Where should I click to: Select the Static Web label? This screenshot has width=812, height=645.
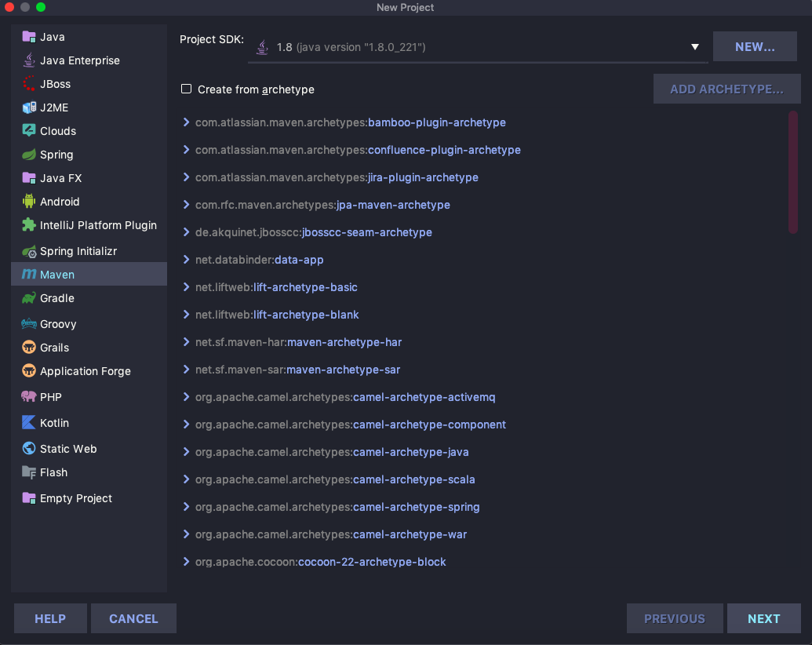(x=68, y=449)
